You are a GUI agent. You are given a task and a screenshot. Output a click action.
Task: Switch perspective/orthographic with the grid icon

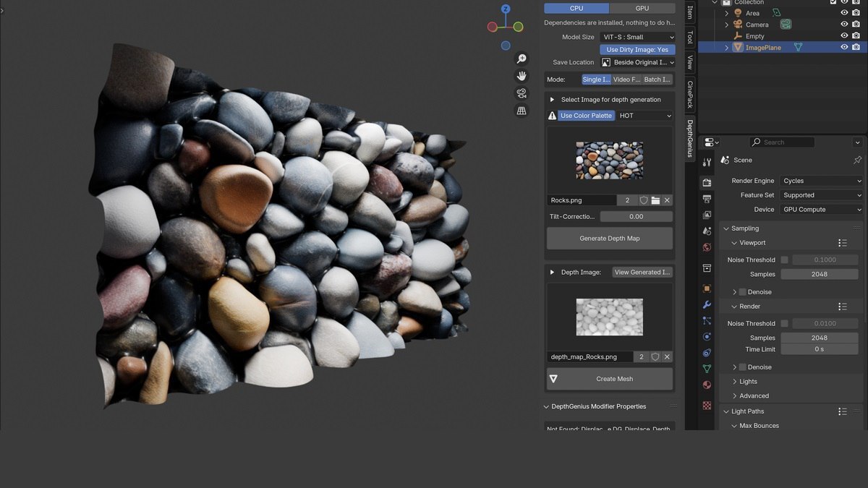(521, 111)
